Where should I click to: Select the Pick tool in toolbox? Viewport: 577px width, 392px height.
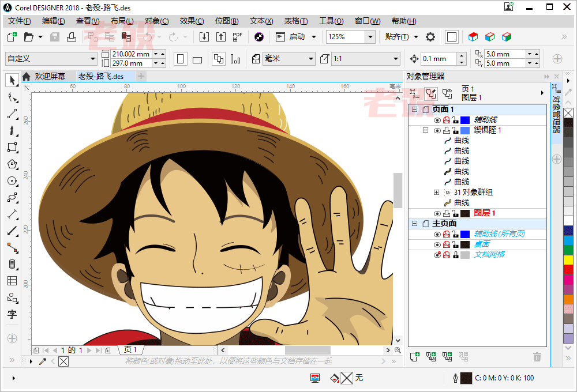(x=12, y=80)
